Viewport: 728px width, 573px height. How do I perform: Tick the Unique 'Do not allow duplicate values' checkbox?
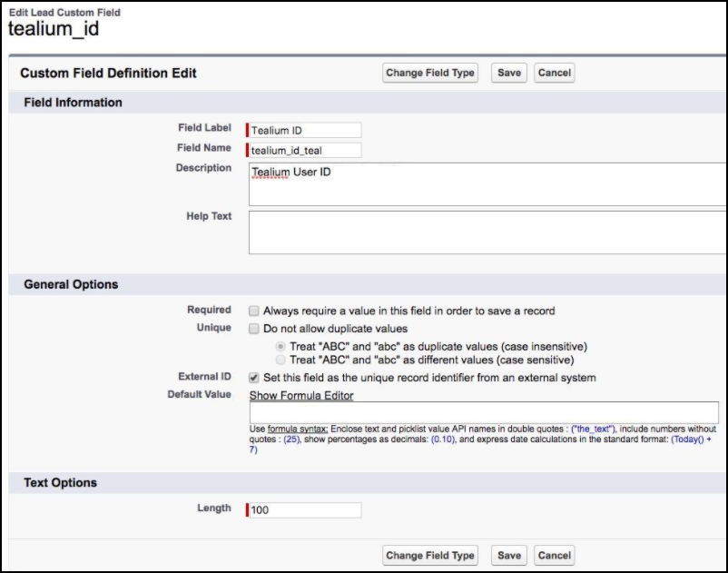(x=255, y=329)
